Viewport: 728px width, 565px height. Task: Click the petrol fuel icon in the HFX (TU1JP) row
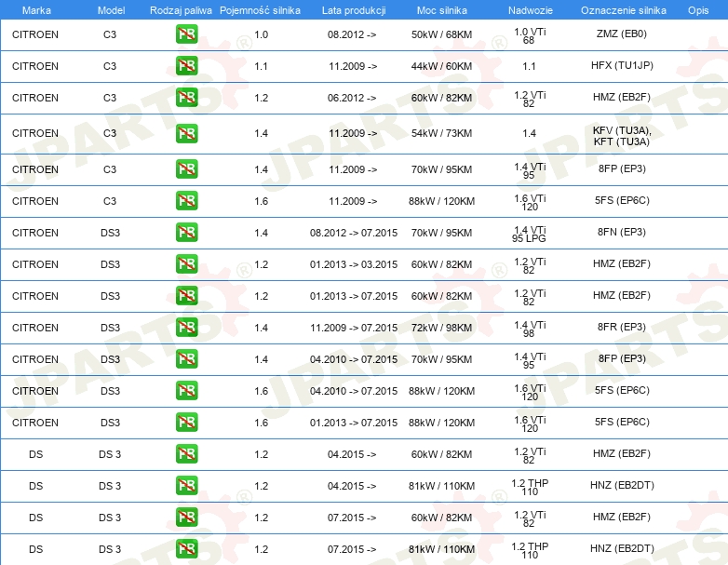186,66
